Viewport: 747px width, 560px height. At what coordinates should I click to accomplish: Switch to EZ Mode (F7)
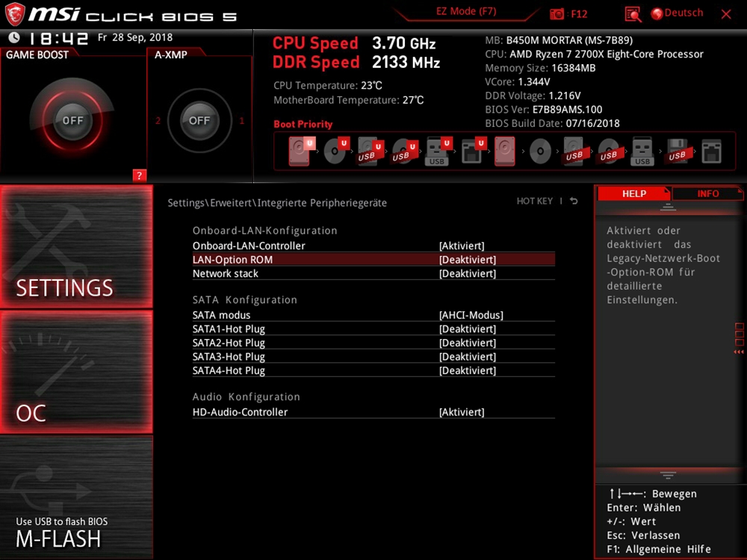point(466,11)
